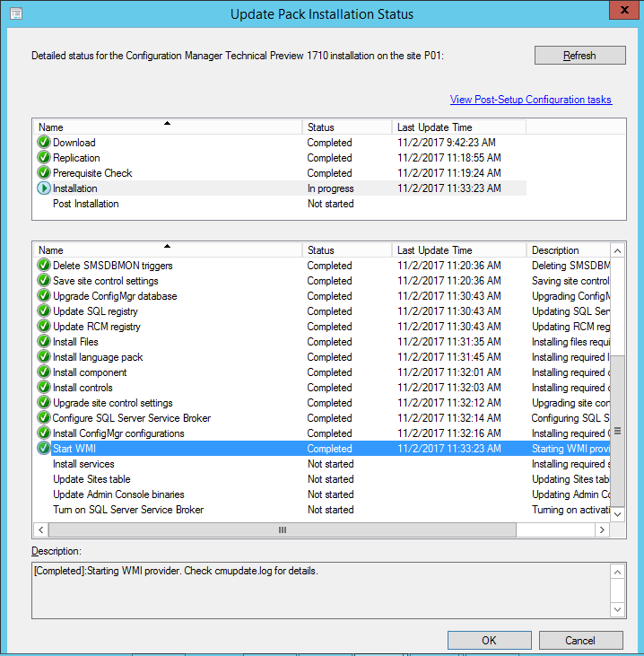Image resolution: width=644 pixels, height=656 pixels.
Task: Click check icon beside Upgrade site control settings
Action: point(43,403)
